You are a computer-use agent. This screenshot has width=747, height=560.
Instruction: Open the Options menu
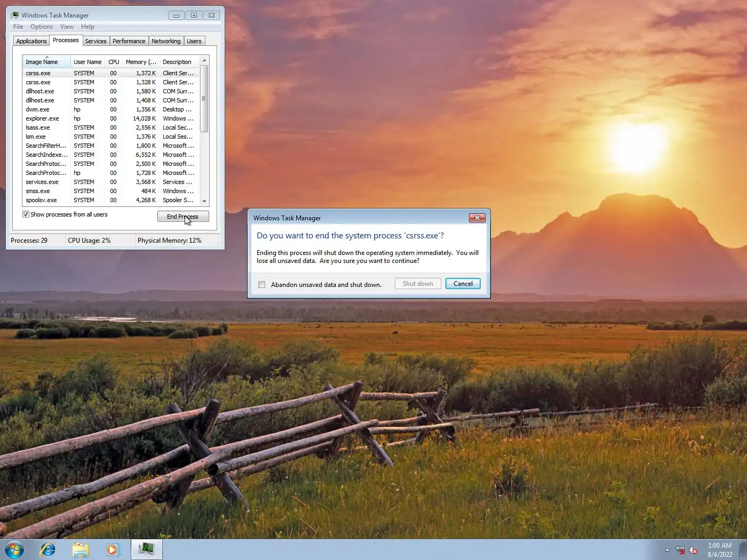click(x=42, y=27)
